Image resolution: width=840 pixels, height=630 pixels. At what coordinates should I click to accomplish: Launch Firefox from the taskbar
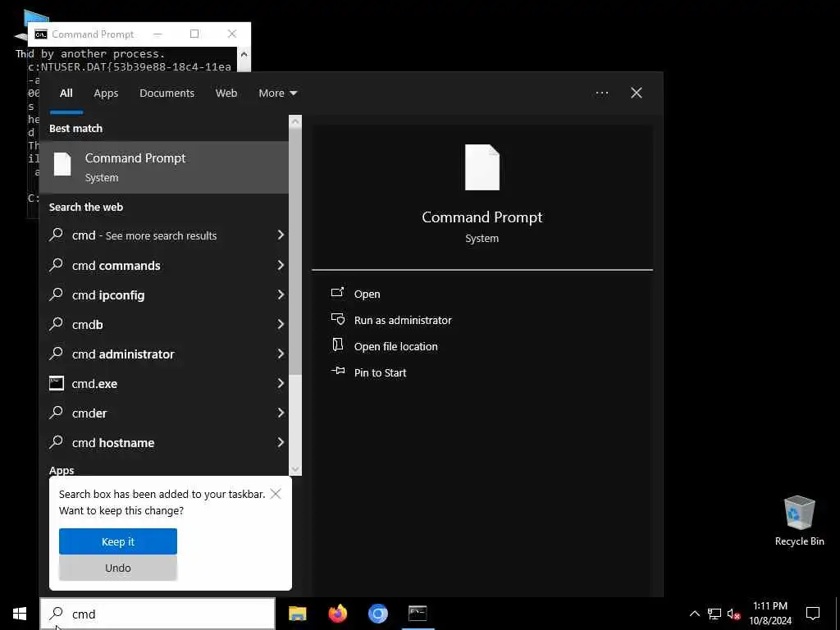pyautogui.click(x=337, y=614)
